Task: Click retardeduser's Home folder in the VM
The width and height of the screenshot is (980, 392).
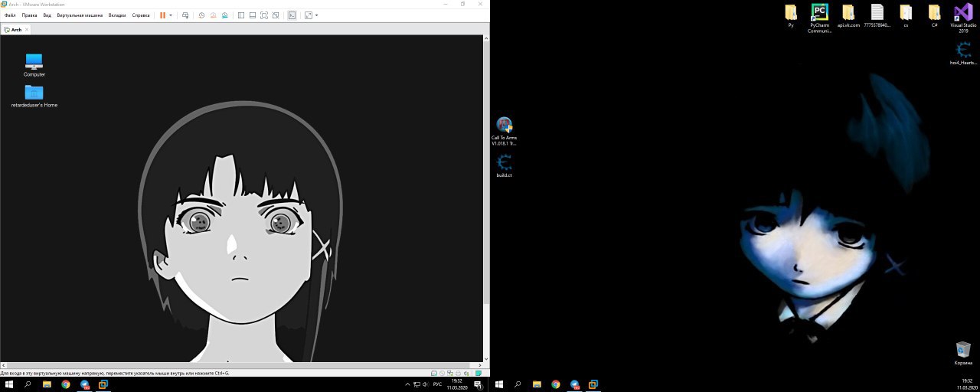Action: tap(34, 96)
